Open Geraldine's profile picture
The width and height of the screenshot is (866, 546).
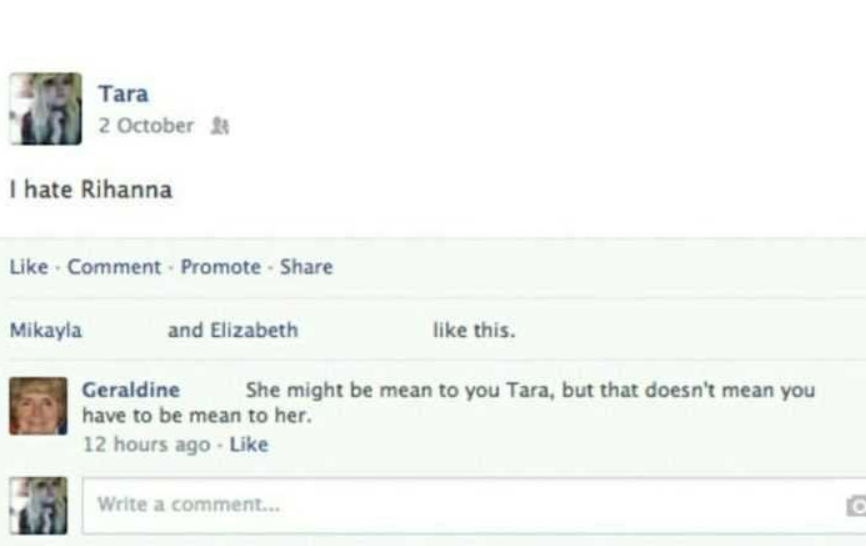(38, 406)
